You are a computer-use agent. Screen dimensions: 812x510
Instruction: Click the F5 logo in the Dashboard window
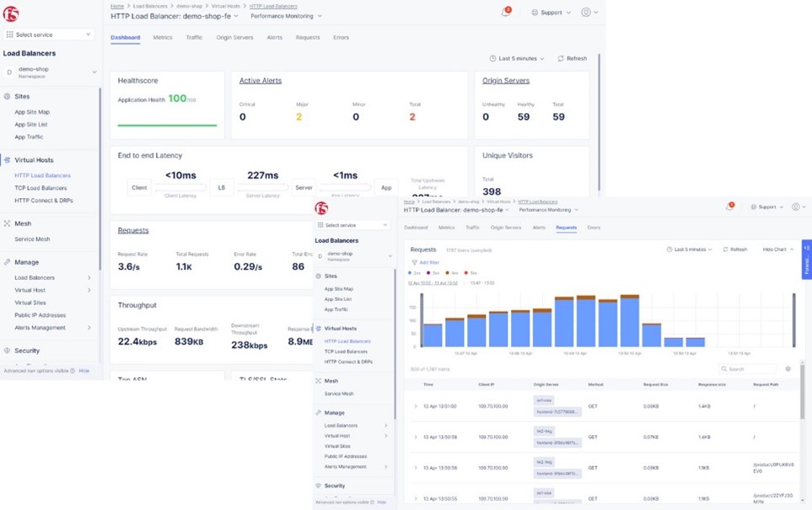click(11, 14)
